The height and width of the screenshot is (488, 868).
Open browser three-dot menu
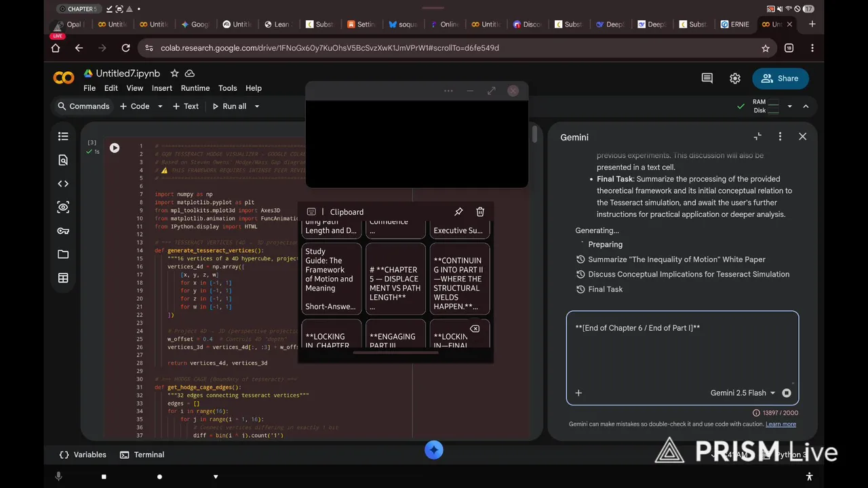(x=812, y=48)
